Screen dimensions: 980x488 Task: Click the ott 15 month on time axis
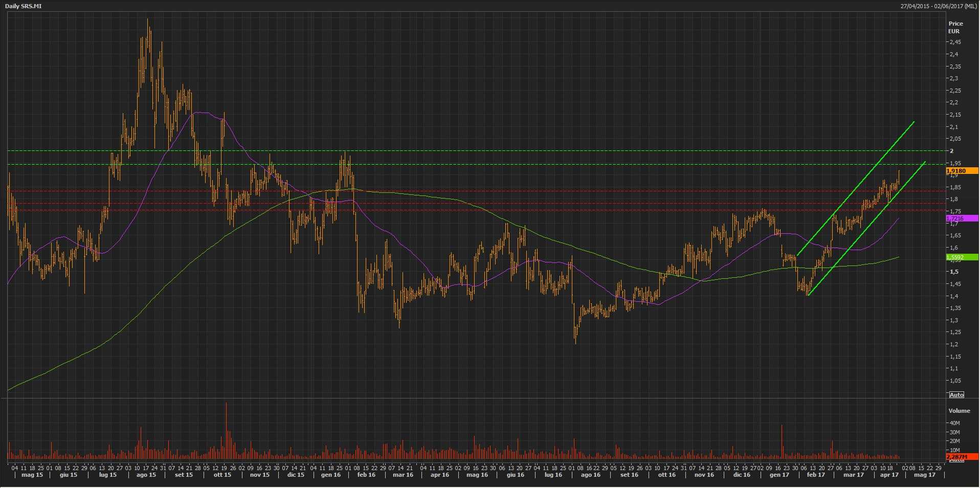point(222,475)
